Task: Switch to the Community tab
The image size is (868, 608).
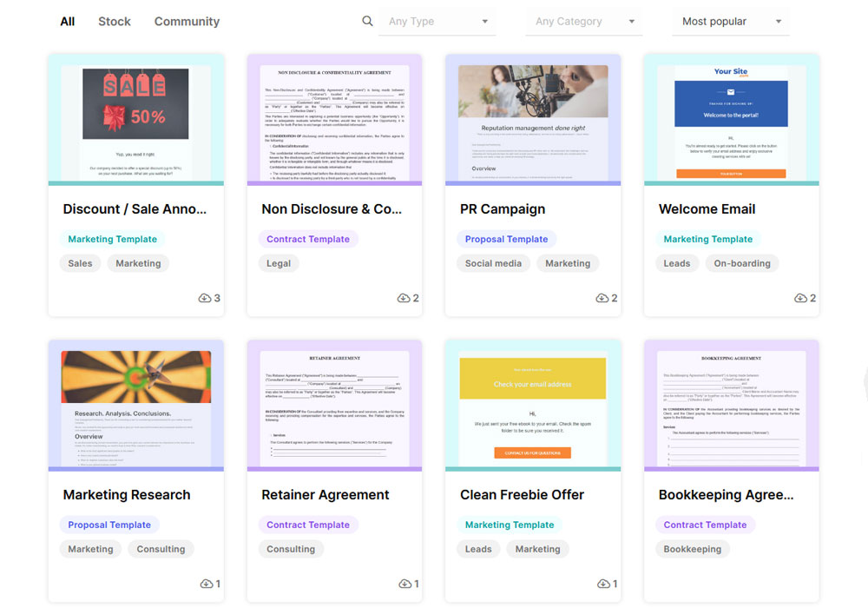Action: point(187,22)
